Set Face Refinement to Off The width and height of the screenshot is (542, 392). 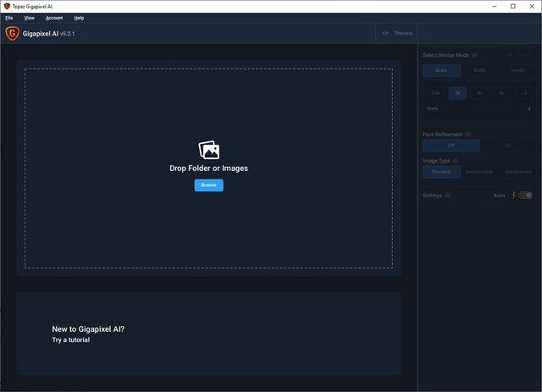451,146
